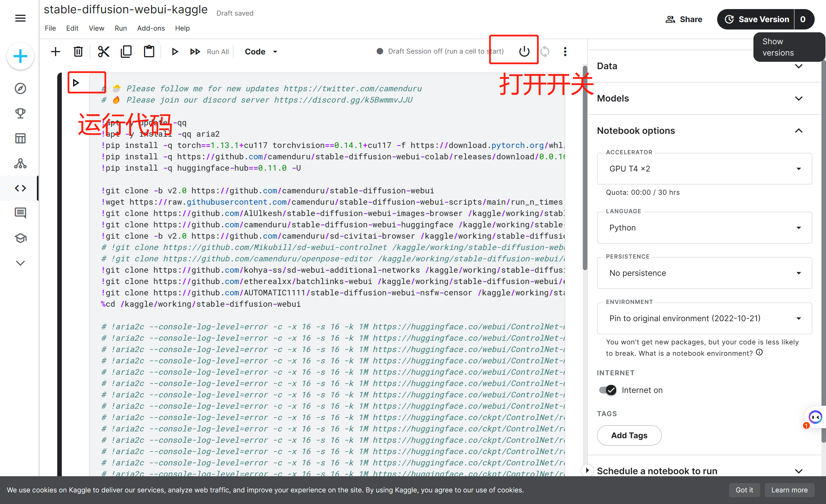Open the Help menu
826x504 pixels.
(182, 28)
